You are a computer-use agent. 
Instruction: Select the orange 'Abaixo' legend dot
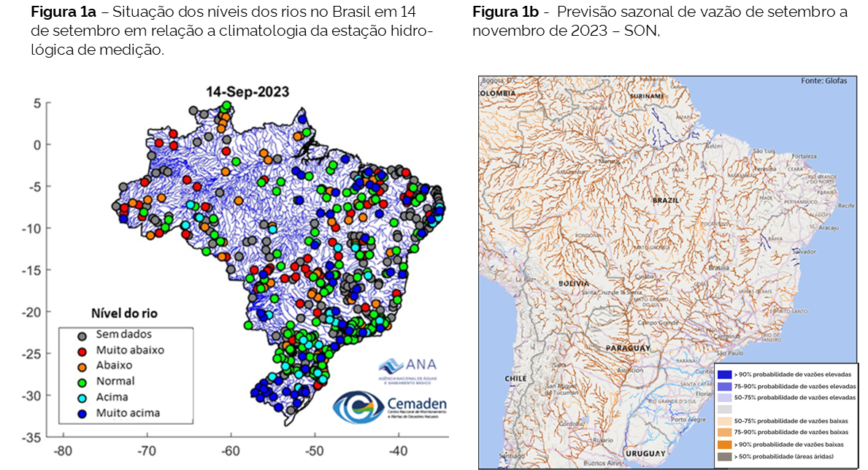pyautogui.click(x=82, y=367)
